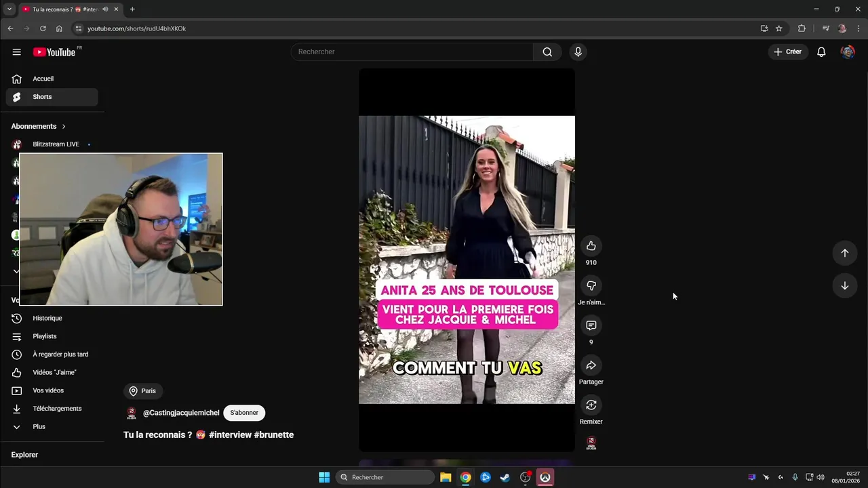Dislike this Short with thumbs down
This screenshot has width=868, height=488.
[591, 286]
